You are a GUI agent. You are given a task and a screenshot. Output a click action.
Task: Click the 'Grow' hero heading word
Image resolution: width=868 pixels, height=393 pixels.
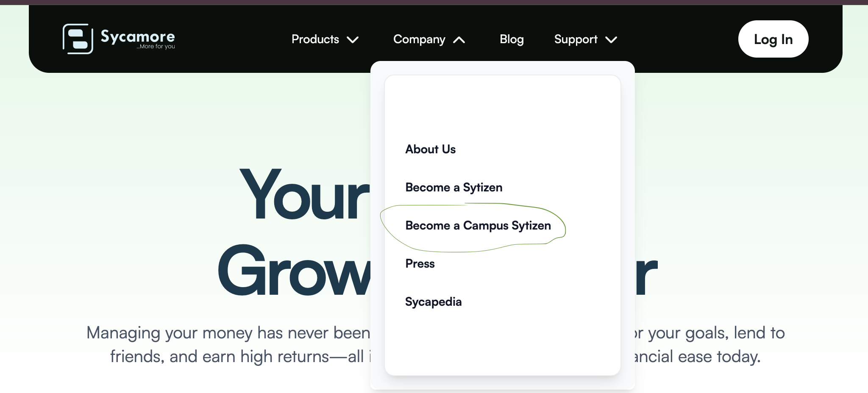pos(294,270)
